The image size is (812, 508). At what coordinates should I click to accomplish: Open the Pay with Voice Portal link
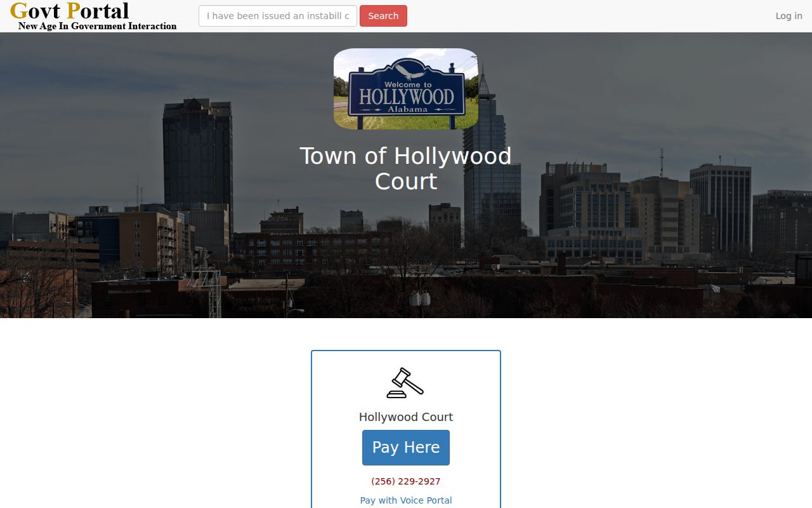pos(406,500)
